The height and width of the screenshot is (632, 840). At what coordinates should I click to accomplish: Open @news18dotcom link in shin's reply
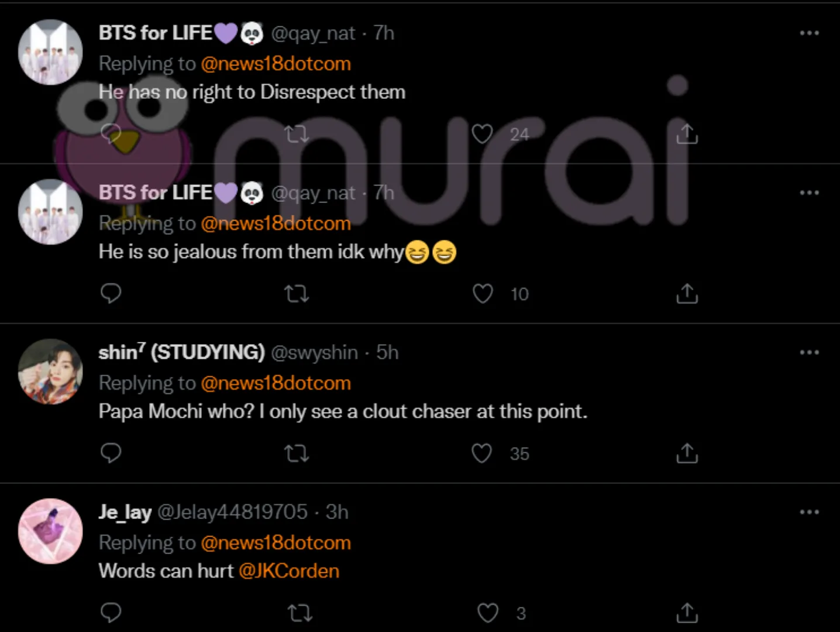click(276, 383)
